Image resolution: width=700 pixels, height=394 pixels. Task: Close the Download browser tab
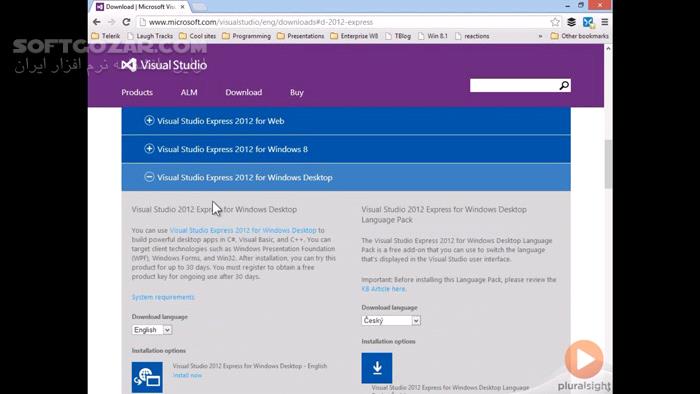(x=182, y=7)
